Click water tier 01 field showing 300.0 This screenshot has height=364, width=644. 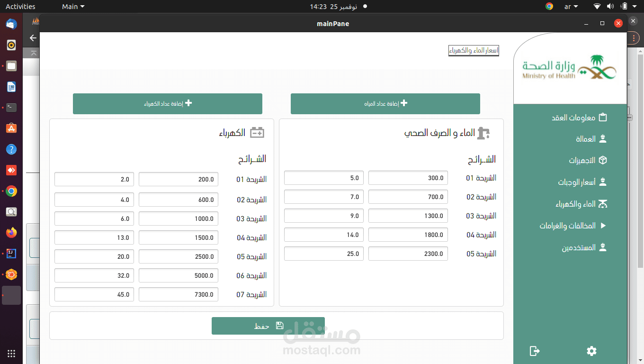coord(408,178)
